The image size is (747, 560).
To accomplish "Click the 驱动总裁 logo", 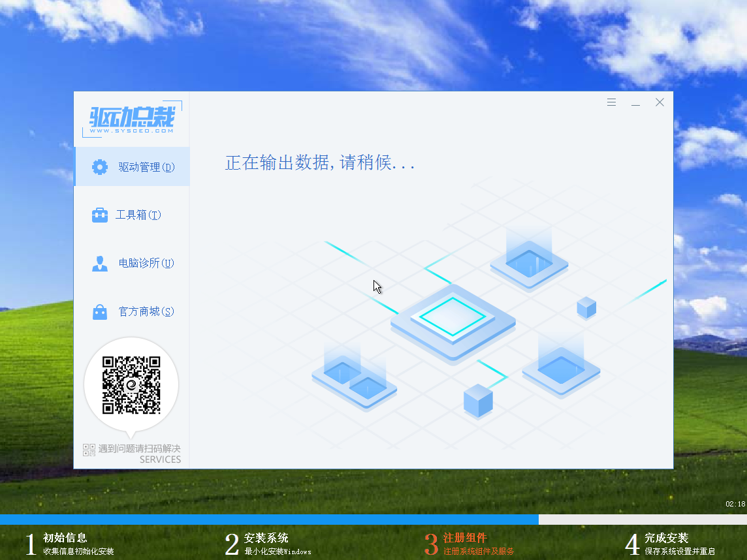I will pyautogui.click(x=132, y=119).
